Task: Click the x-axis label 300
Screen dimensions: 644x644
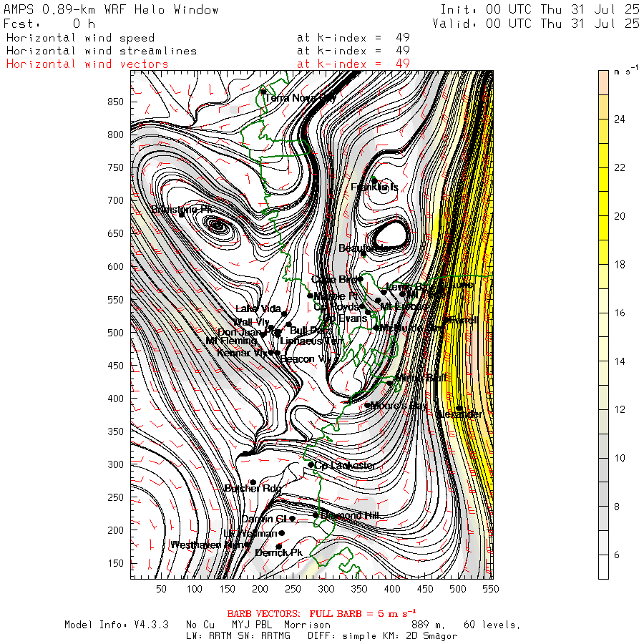Action: (x=326, y=589)
